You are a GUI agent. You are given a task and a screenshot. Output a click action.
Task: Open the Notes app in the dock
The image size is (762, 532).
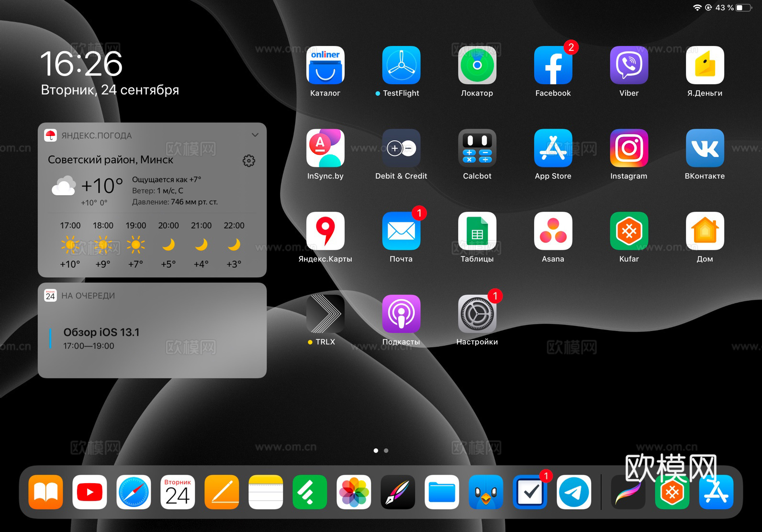tap(266, 492)
